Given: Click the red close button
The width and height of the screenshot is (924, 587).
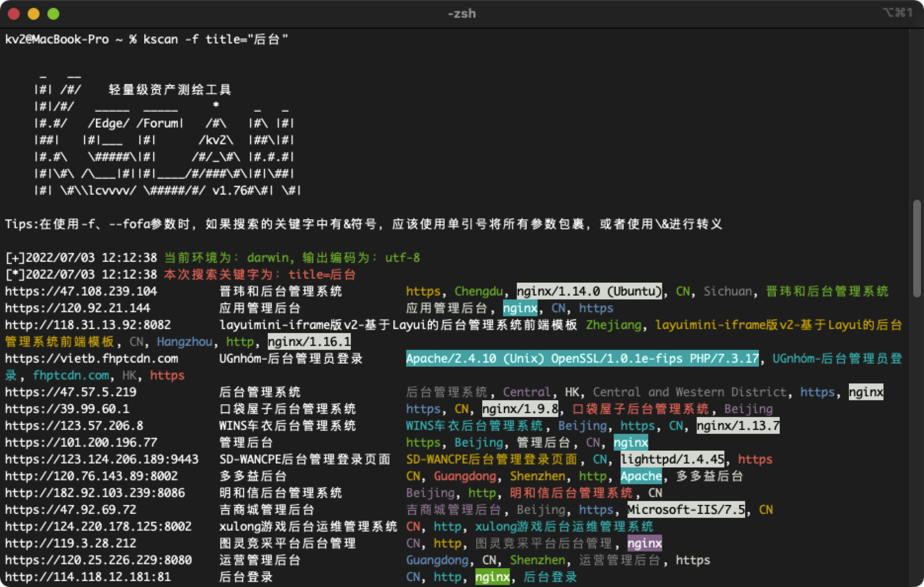Looking at the screenshot, I should click(14, 13).
